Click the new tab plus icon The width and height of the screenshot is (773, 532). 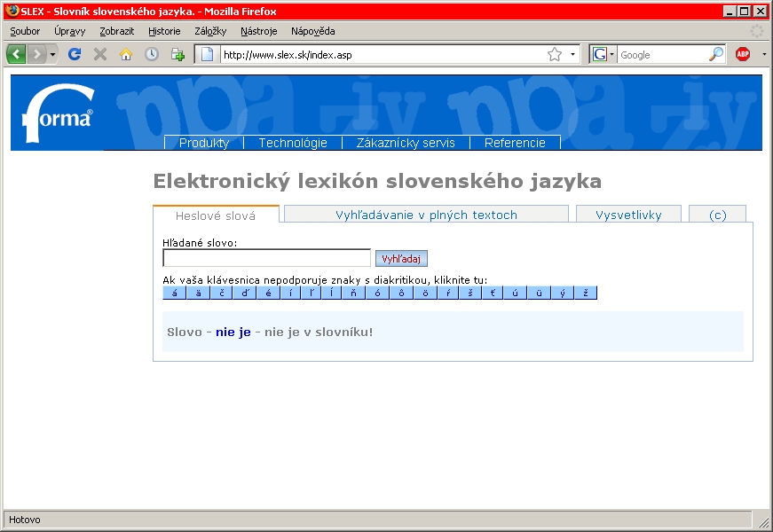pos(177,54)
